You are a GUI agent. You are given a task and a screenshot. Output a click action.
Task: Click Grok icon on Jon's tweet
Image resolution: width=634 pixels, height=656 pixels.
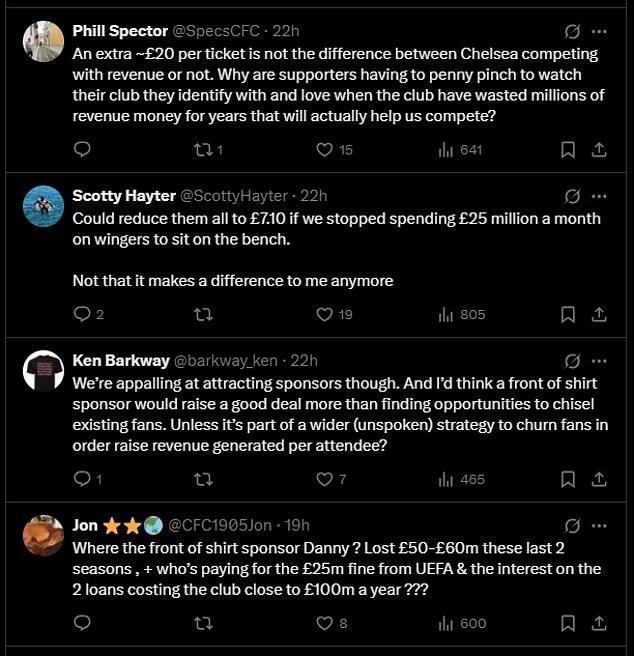click(x=573, y=525)
